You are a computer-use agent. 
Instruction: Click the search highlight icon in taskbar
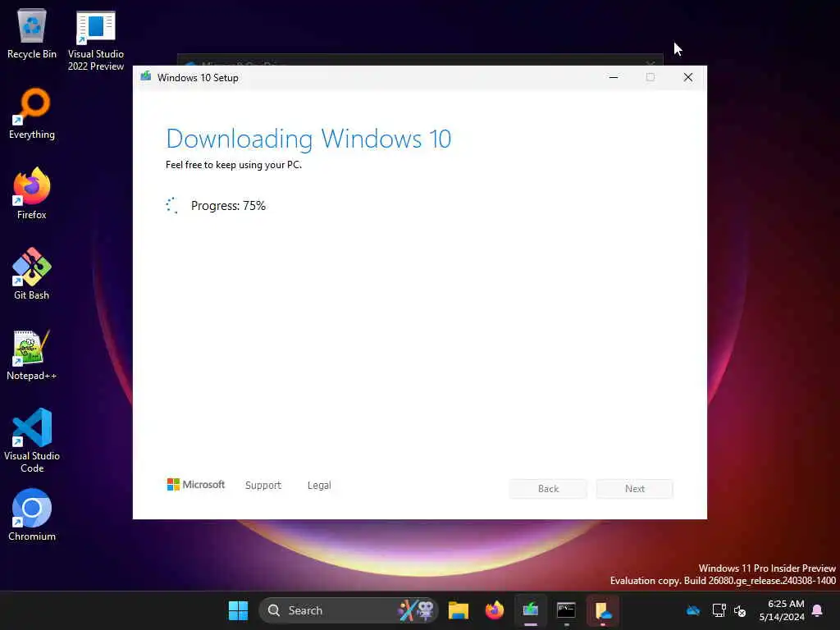point(415,610)
